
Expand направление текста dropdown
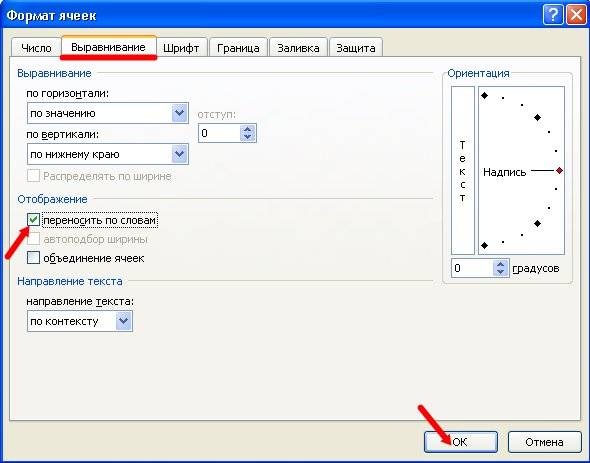pos(124,321)
